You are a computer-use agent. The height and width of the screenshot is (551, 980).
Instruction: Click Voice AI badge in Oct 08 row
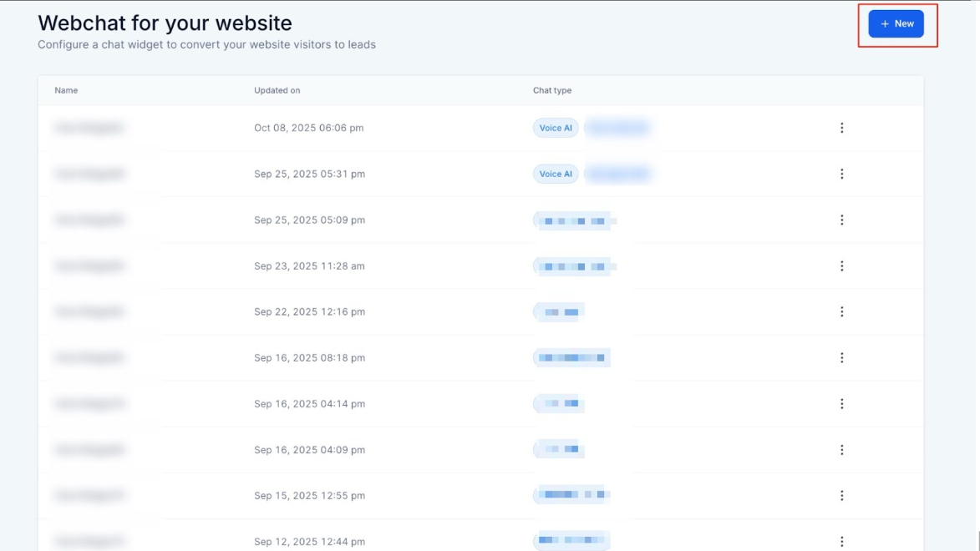tap(556, 128)
